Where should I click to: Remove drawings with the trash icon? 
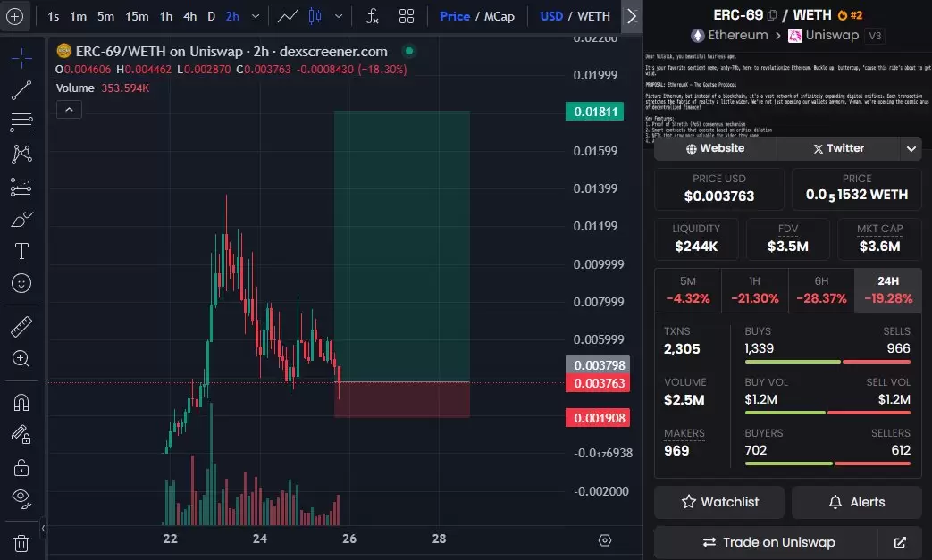[21, 543]
